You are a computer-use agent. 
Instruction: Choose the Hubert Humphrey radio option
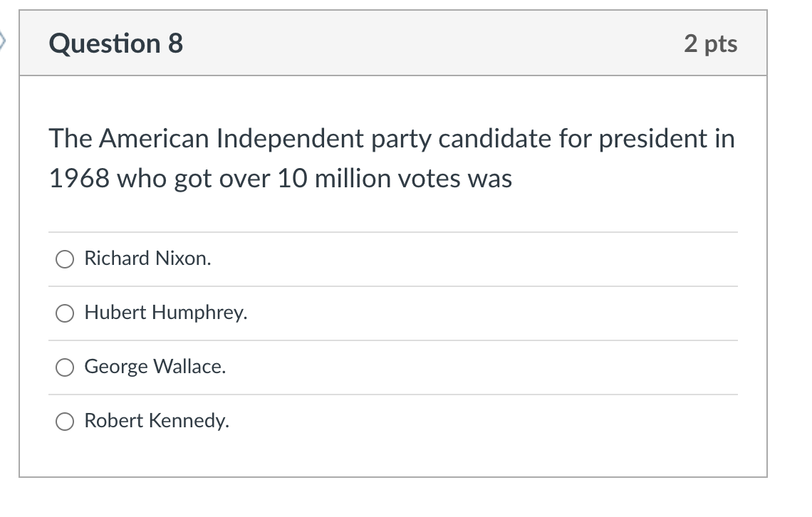click(x=65, y=313)
